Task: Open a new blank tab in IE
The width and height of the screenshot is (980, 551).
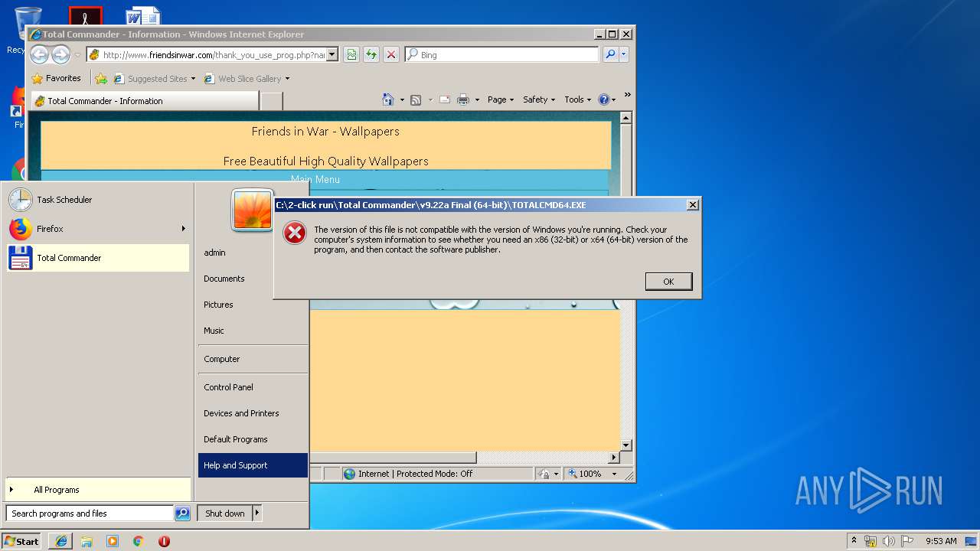Action: (x=272, y=101)
